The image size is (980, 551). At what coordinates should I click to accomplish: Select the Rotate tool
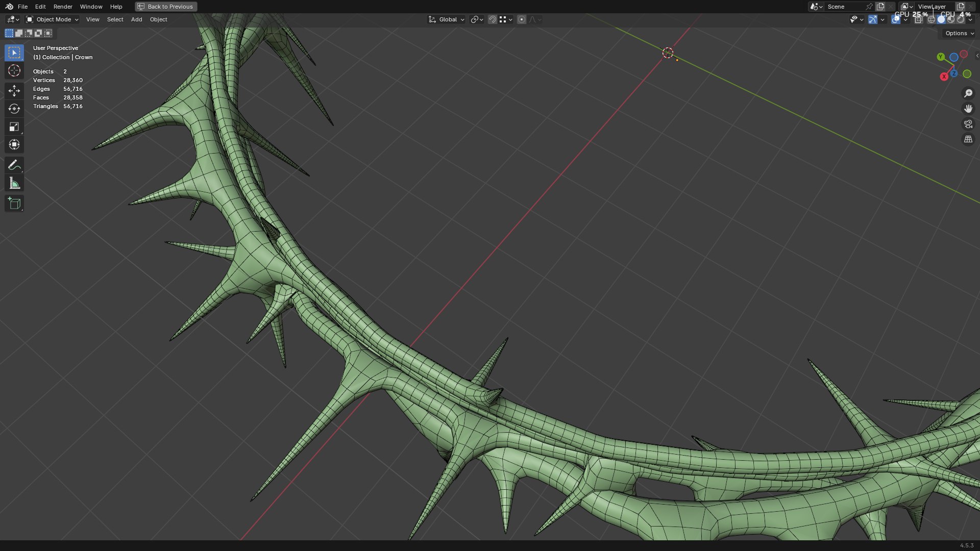coord(14,109)
